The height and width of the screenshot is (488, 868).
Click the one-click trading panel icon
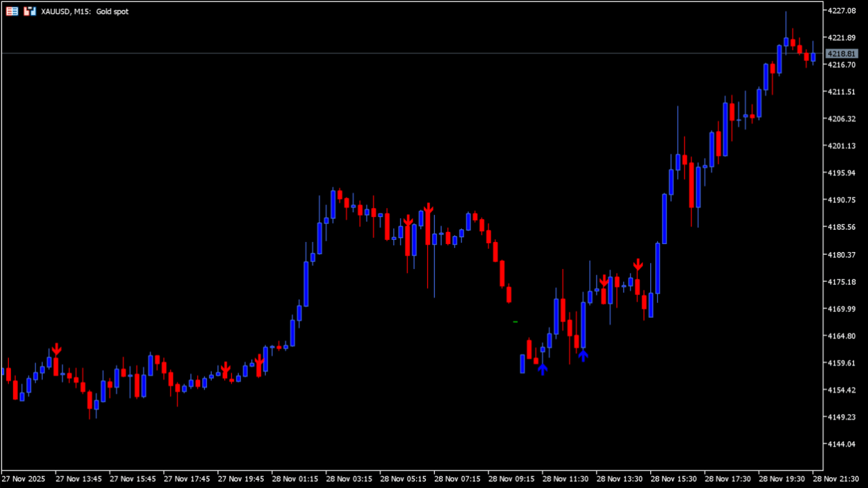coord(11,11)
